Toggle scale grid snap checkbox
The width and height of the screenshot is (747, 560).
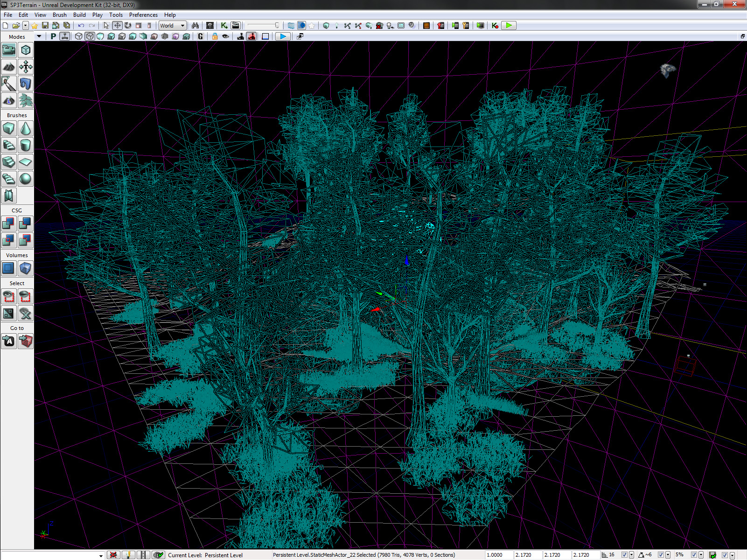(x=694, y=555)
